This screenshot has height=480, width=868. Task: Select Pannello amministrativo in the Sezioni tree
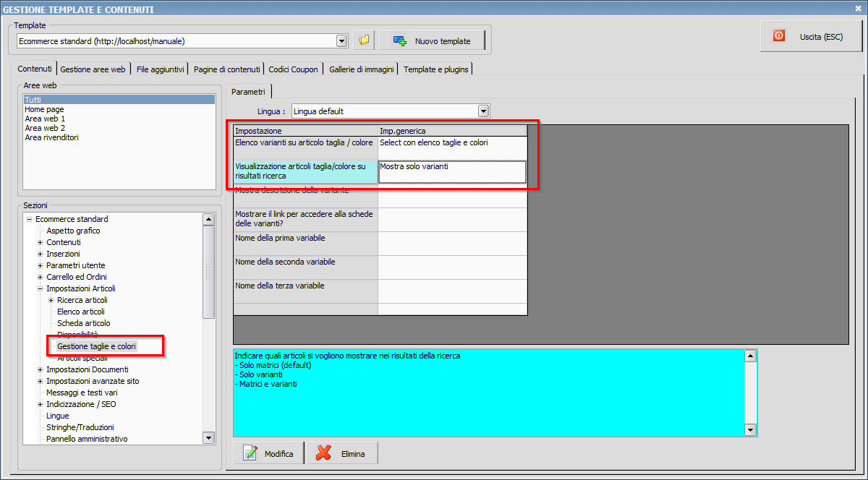(x=87, y=439)
